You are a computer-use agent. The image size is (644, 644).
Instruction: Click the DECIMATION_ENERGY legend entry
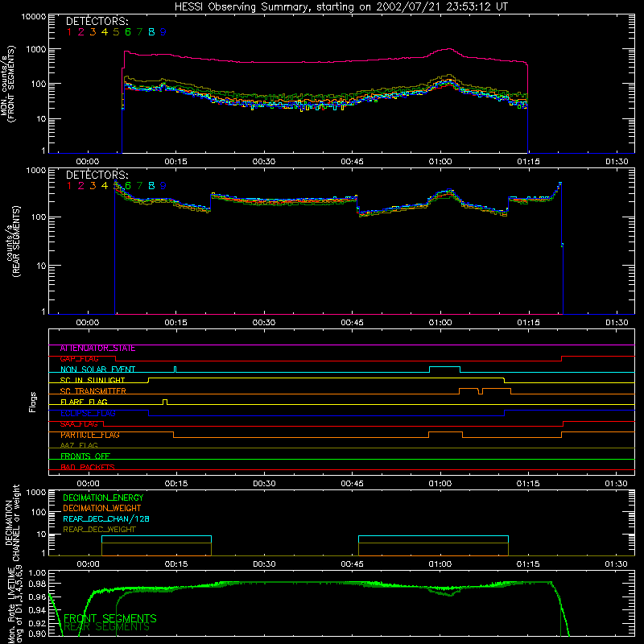tap(103, 497)
